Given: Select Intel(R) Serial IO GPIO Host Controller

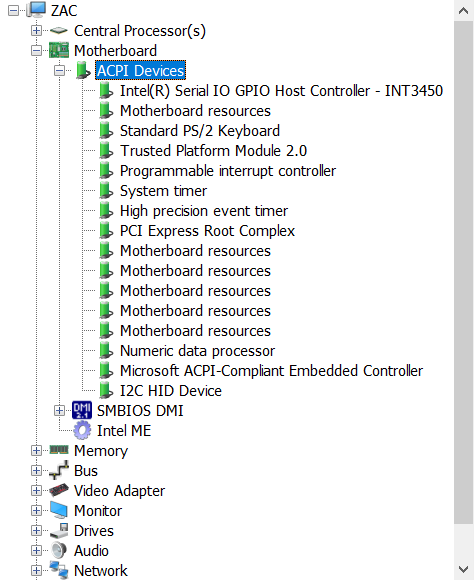Looking at the screenshot, I should pyautogui.click(x=281, y=91).
